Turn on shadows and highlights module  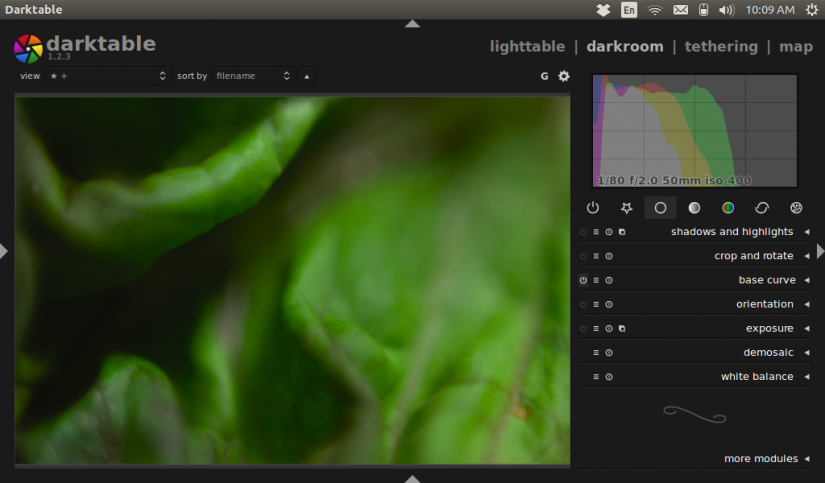pyautogui.click(x=584, y=232)
